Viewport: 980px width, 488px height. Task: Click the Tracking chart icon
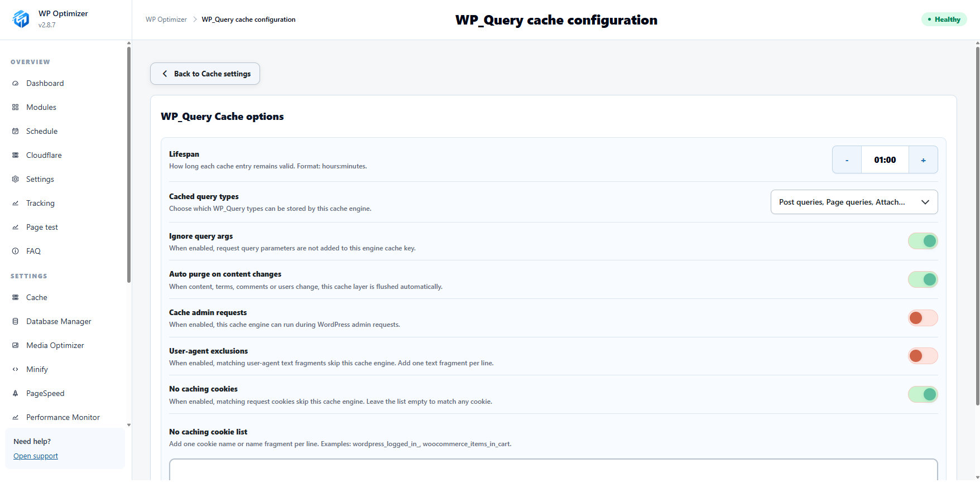pyautogui.click(x=16, y=203)
